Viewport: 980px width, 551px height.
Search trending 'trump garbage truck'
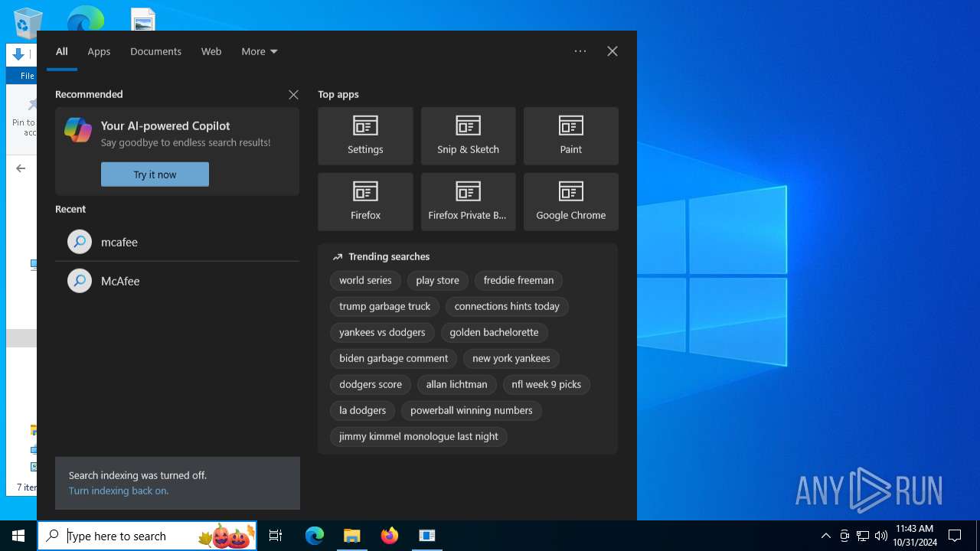point(384,306)
